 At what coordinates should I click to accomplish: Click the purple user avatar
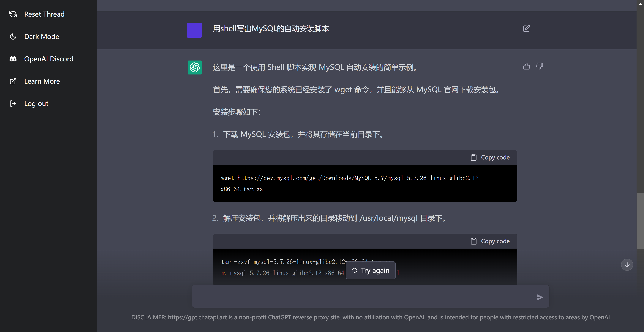click(194, 30)
